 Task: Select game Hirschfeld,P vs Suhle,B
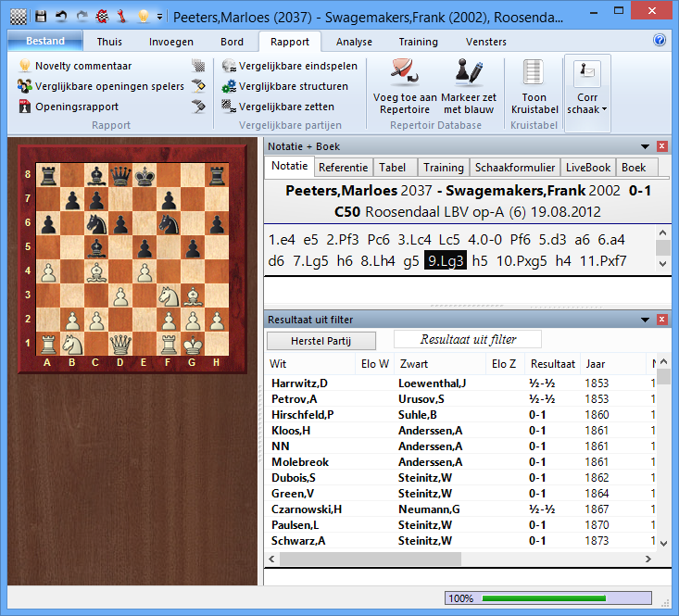(x=459, y=415)
